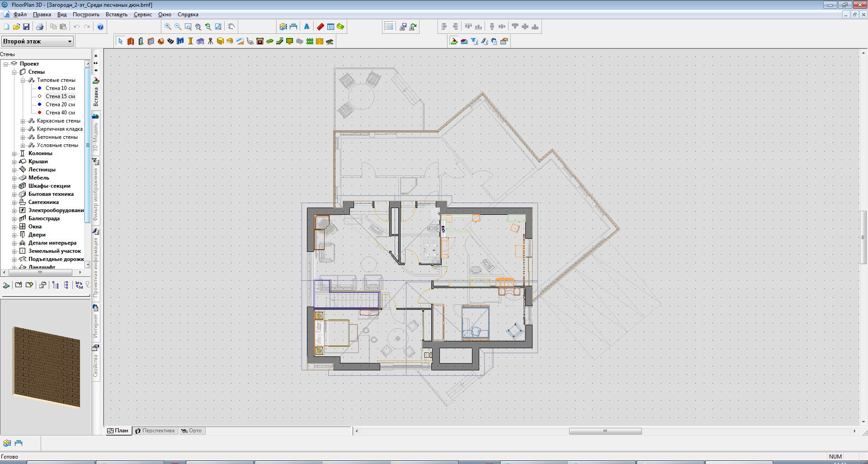This screenshot has height=464, width=868.
Task: Expand the Мебель tree node
Action: pyautogui.click(x=14, y=178)
